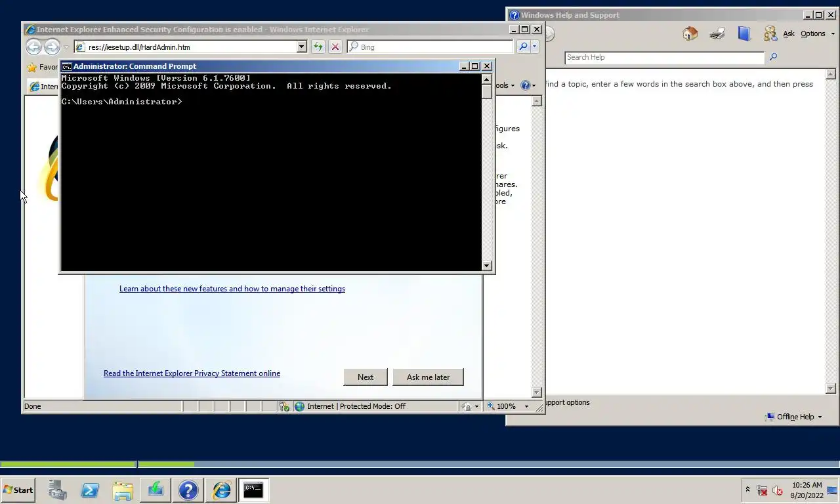Click the Search Help input box

click(x=664, y=57)
